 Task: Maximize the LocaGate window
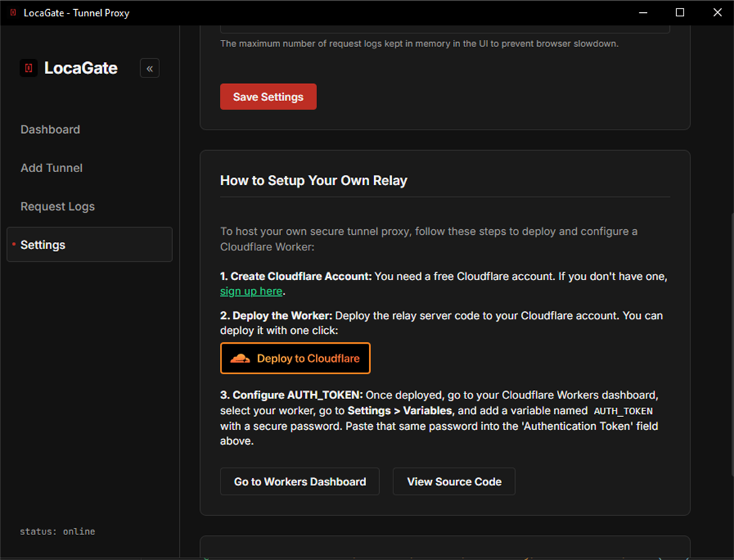tap(680, 13)
